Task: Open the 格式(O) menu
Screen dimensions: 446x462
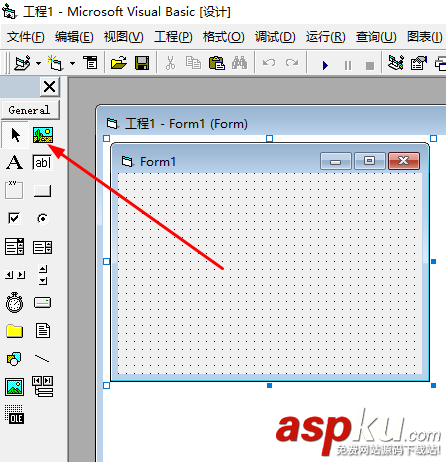Action: click(x=224, y=37)
